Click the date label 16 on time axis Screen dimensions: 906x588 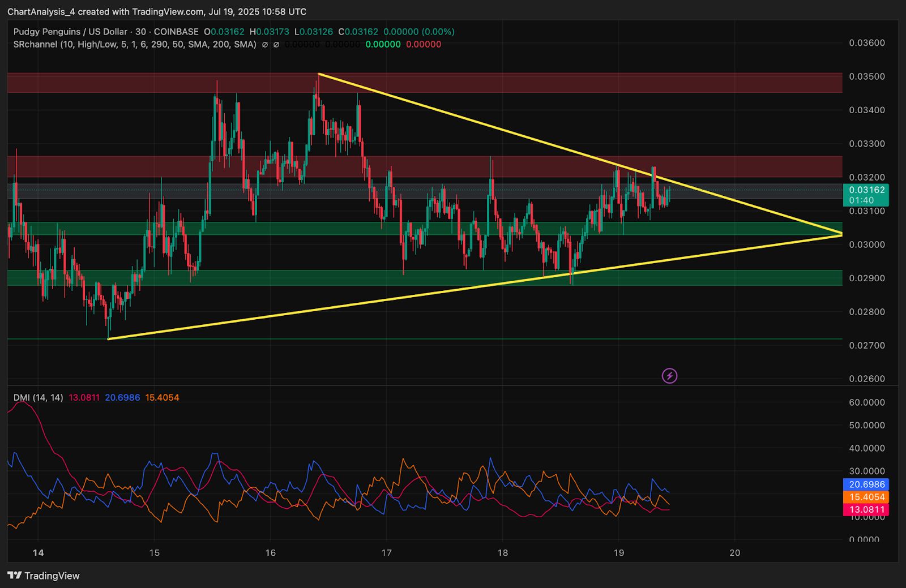tap(271, 552)
